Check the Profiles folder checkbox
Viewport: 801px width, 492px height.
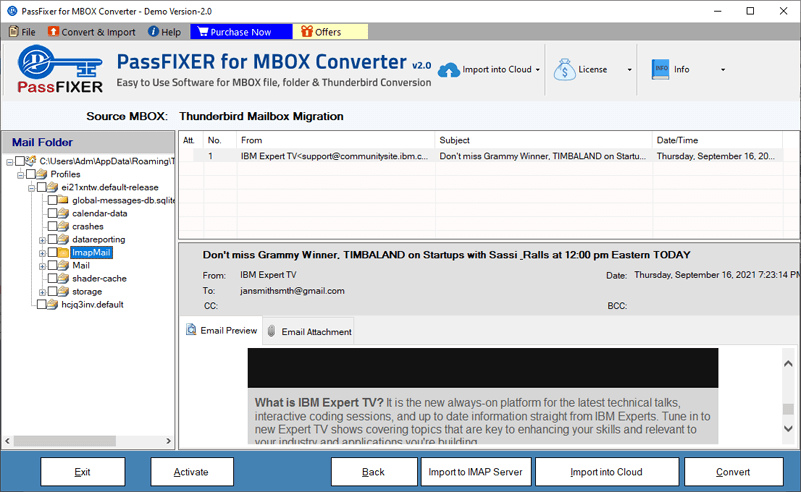(31, 174)
